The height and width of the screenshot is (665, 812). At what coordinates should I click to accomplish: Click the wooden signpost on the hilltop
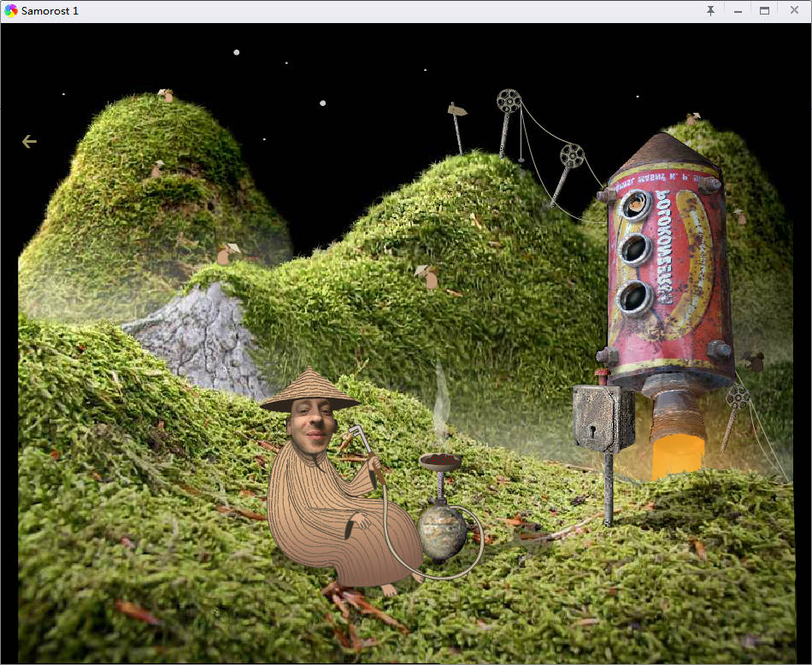(456, 127)
